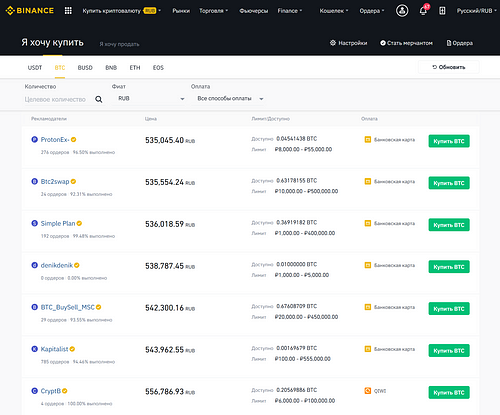Open ProtonEx advertiser profile link
The height and width of the screenshot is (415, 500).
point(55,140)
